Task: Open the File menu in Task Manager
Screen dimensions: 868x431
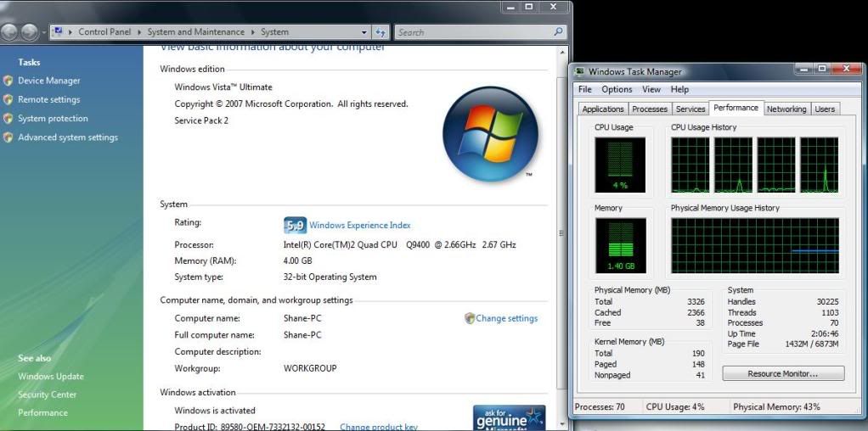Action: [x=585, y=90]
